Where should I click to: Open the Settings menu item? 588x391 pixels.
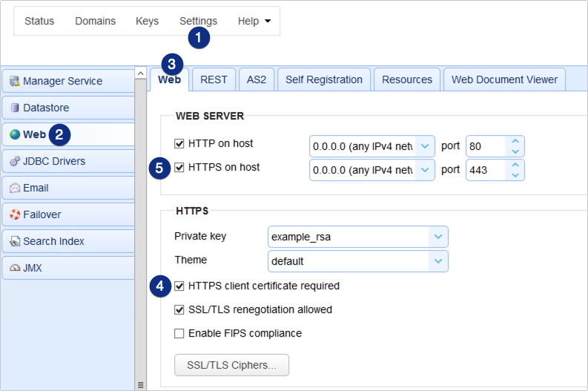click(199, 21)
